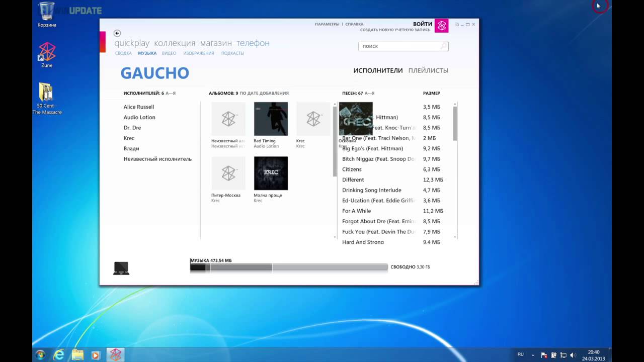This screenshot has height=362, width=644.
Task: Open the коллекция section
Action: [175, 43]
